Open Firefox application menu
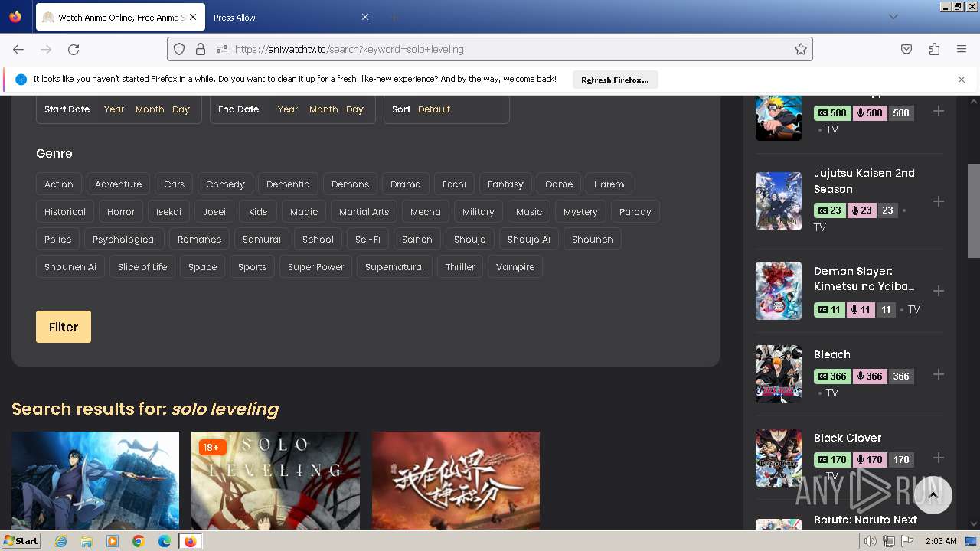This screenshot has width=980, height=551. (962, 49)
